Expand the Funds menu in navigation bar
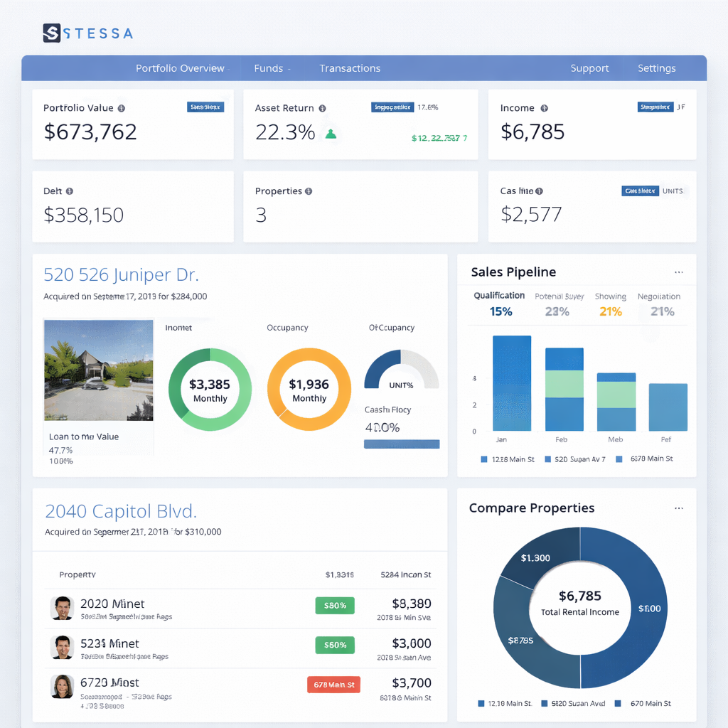 (272, 68)
